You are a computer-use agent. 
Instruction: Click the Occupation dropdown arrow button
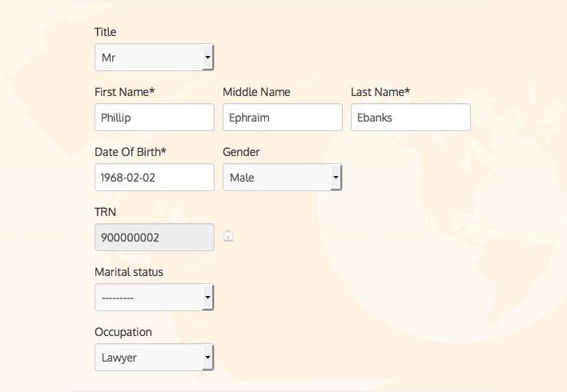coord(208,358)
